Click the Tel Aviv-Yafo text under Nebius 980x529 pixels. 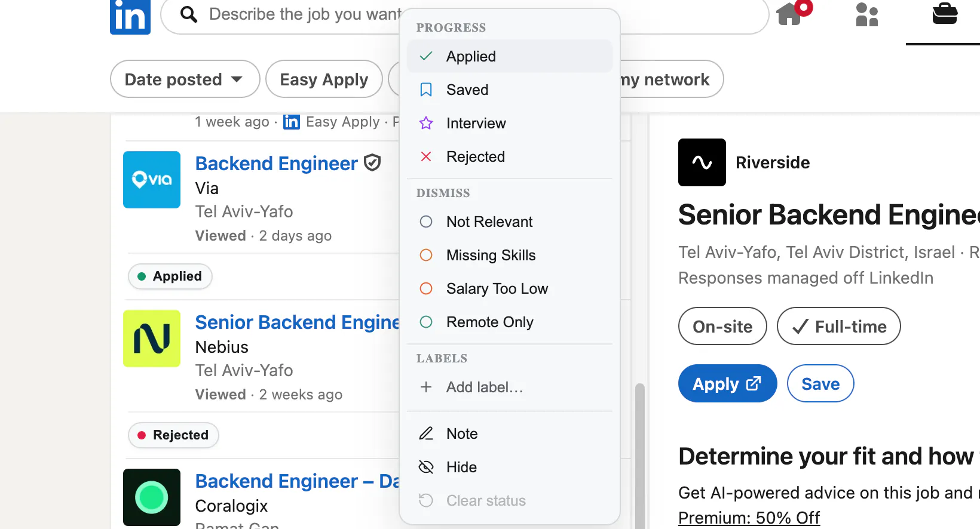coord(244,370)
